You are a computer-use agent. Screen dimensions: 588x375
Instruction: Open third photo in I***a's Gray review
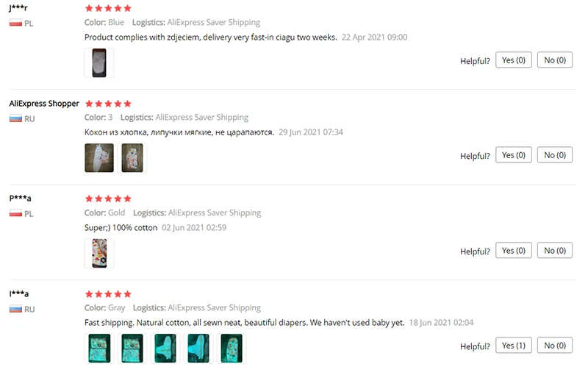pyautogui.click(x=165, y=349)
